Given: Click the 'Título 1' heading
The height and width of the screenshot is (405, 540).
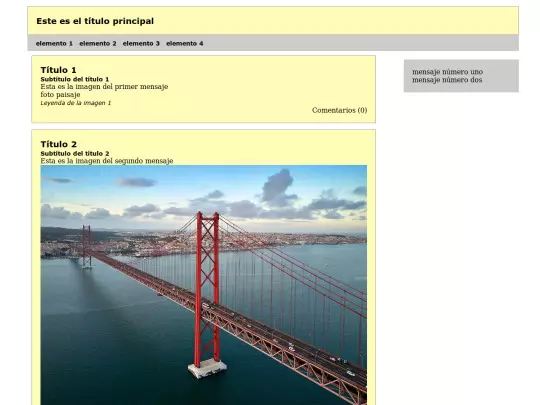Looking at the screenshot, I should [x=58, y=70].
